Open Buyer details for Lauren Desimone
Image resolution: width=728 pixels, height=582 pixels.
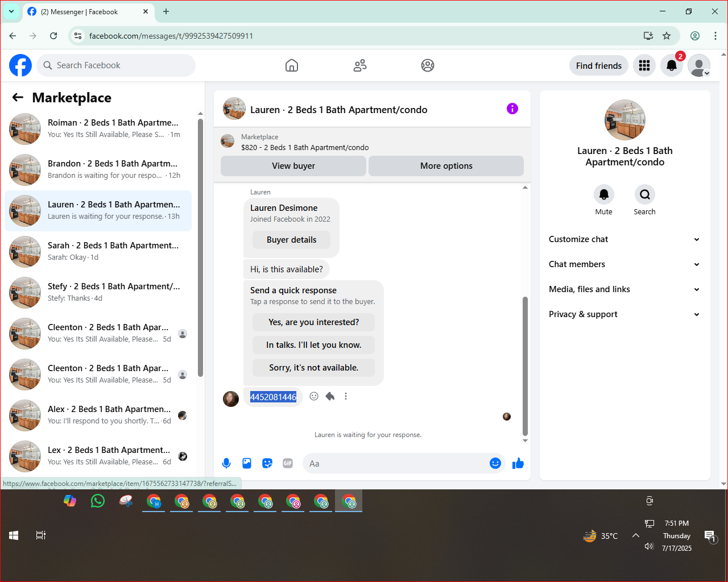pos(291,240)
